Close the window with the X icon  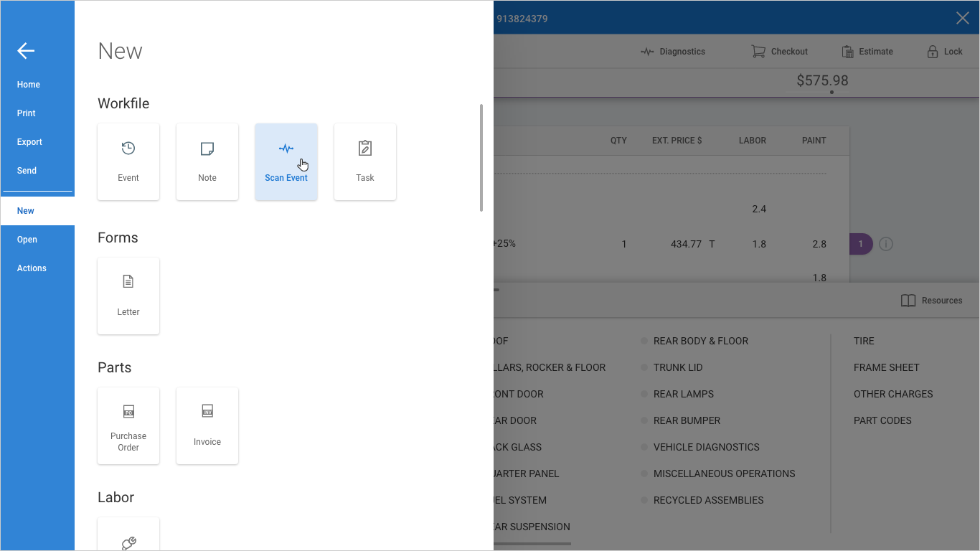[x=963, y=18]
